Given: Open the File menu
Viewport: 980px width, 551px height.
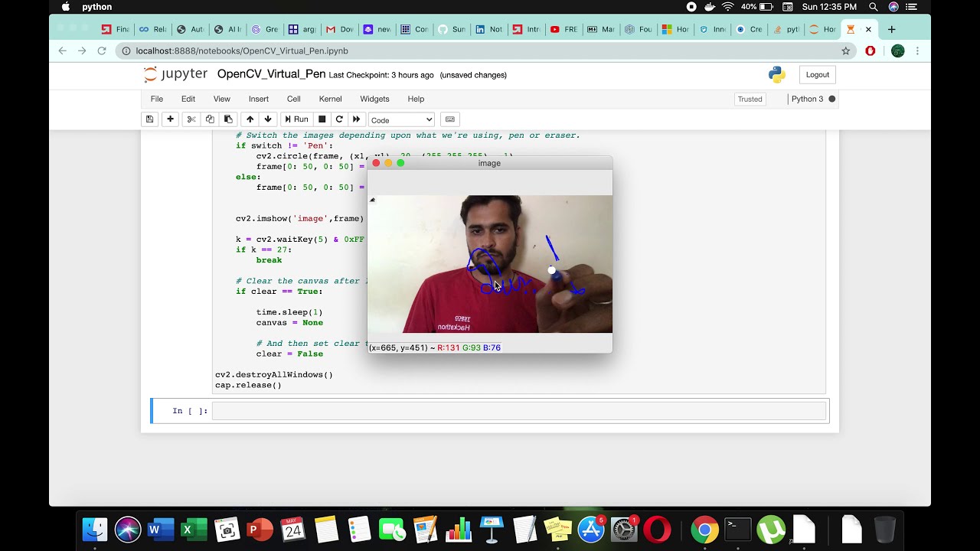Looking at the screenshot, I should (x=157, y=99).
